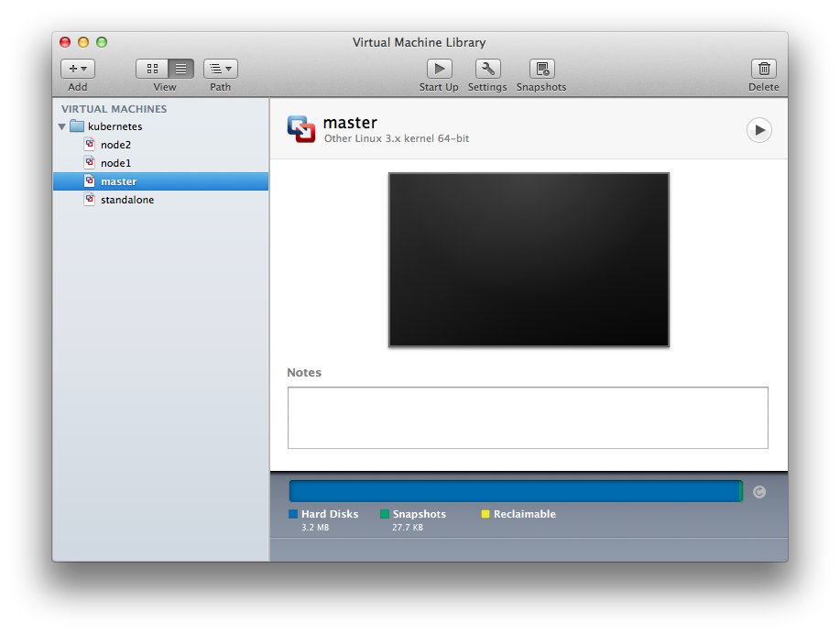Refresh disk usage with circular arrow icon
The width and height of the screenshot is (840, 634).
[x=759, y=491]
